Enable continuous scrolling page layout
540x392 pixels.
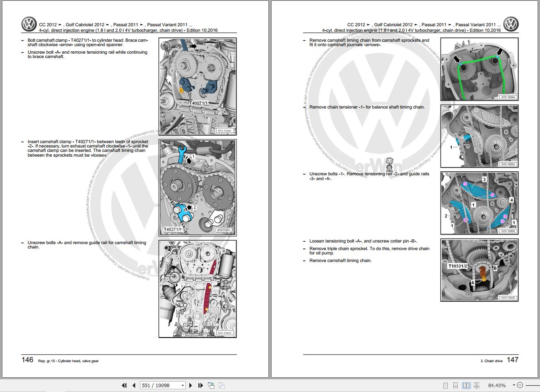tap(455, 385)
